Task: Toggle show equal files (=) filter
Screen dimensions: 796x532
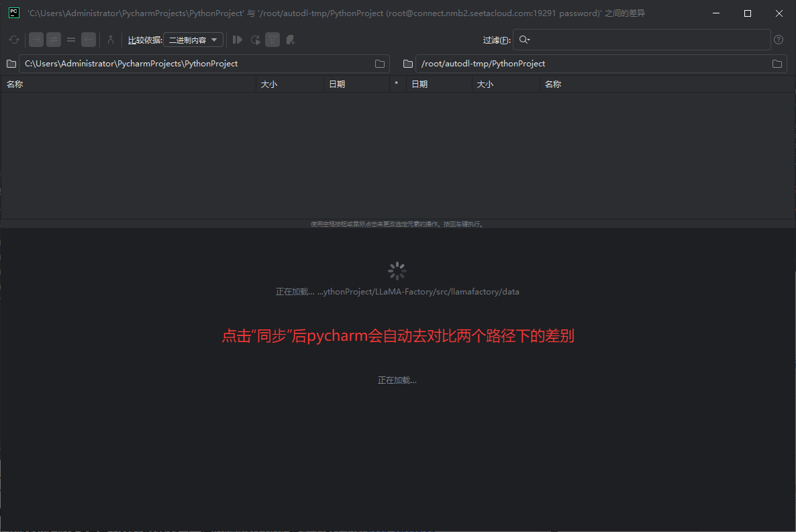Action: click(71, 40)
